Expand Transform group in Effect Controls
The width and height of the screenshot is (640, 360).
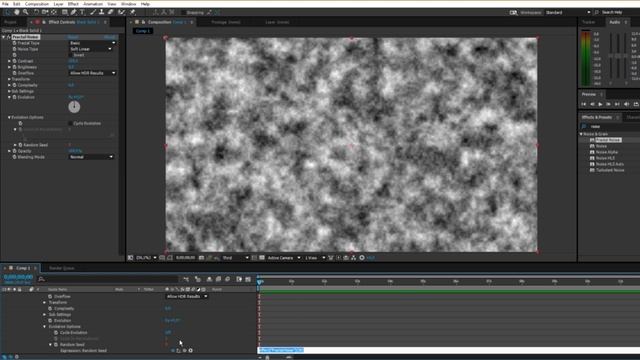point(9,79)
